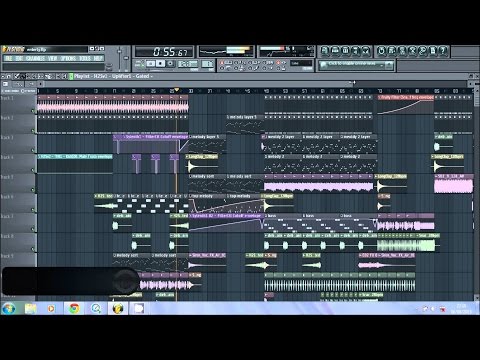Viewport: 480px width, 360px height.
Task: Open the snap 'Line' selector dropdown
Action: [301, 63]
